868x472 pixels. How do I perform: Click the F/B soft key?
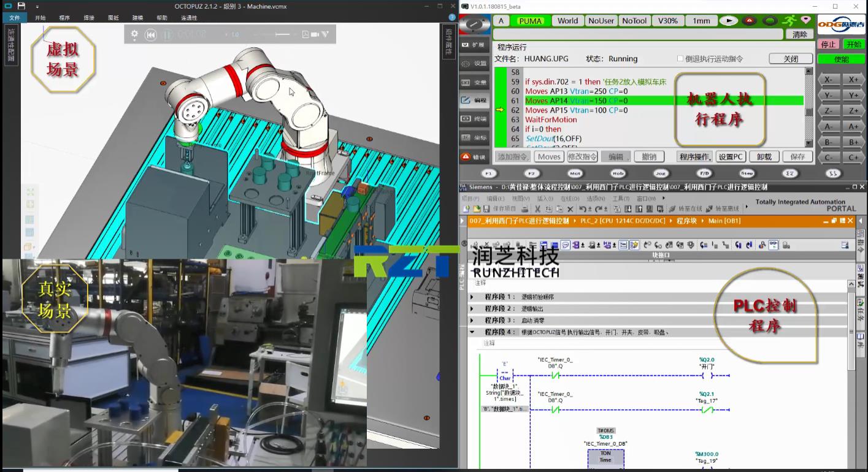704,173
